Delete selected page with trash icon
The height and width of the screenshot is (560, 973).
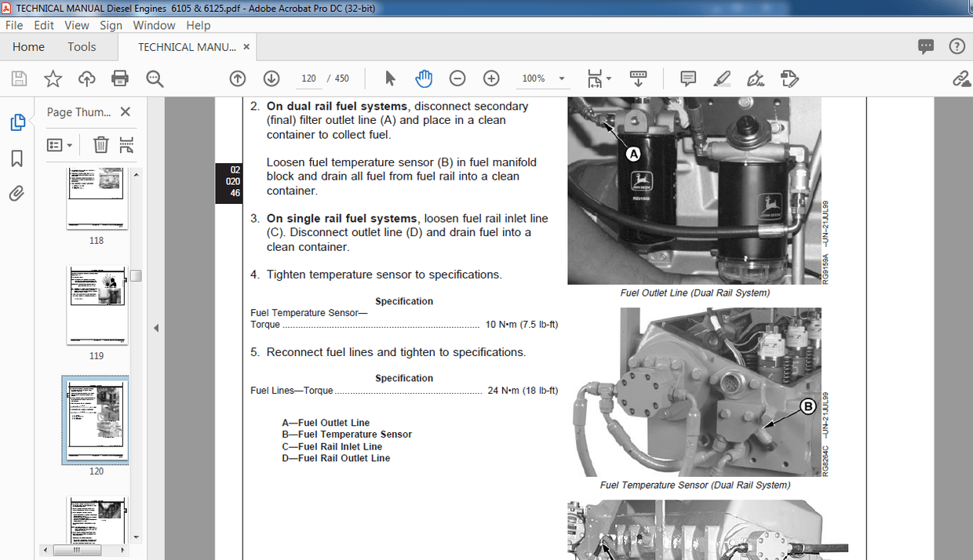(x=100, y=145)
